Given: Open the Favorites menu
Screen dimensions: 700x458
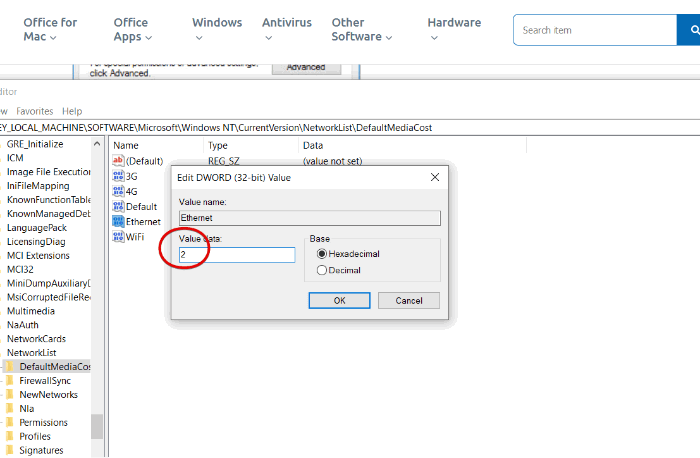Looking at the screenshot, I should 35,111.
